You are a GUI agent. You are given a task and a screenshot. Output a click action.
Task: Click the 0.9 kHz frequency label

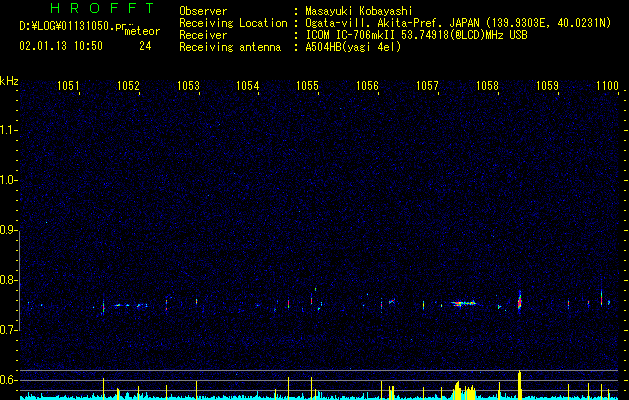(x=9, y=230)
